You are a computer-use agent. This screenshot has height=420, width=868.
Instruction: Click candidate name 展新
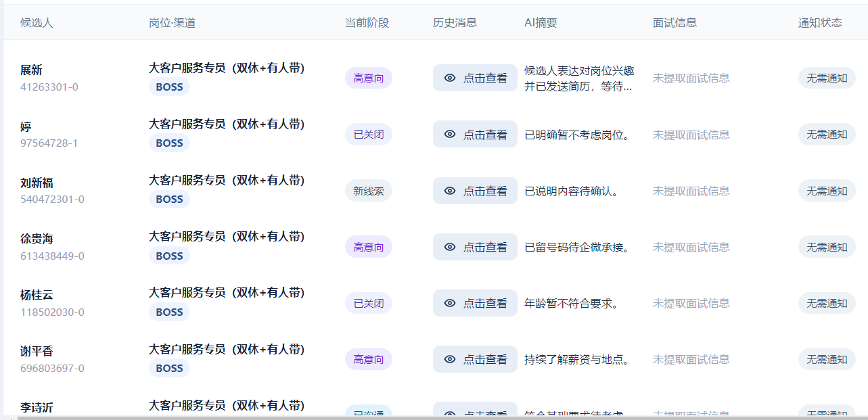31,70
